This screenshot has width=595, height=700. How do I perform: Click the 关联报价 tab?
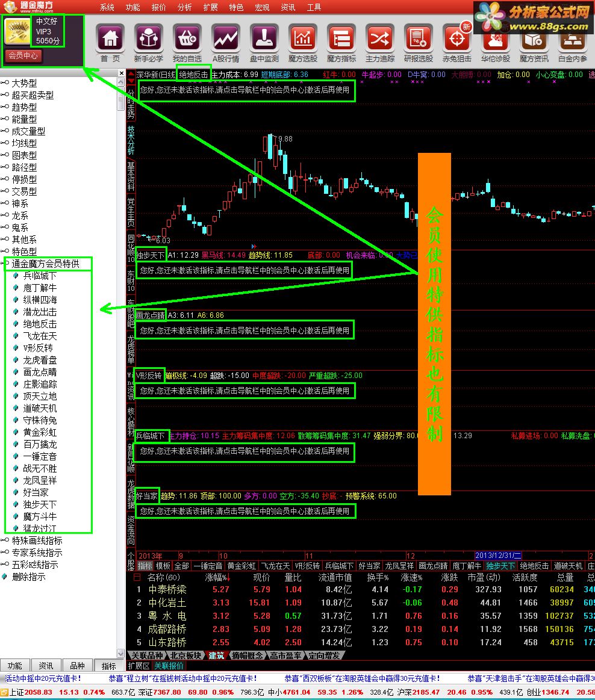coord(169,666)
